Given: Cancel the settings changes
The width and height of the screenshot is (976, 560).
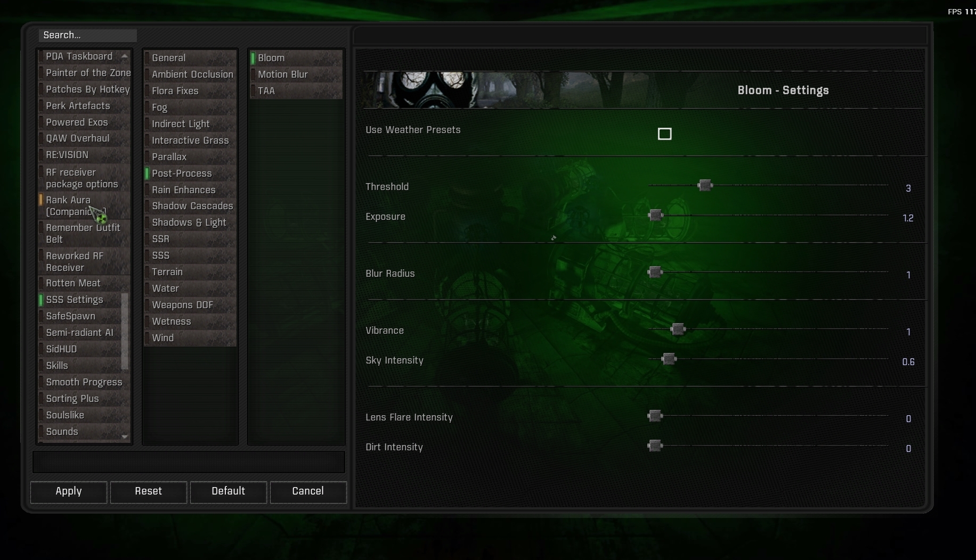Looking at the screenshot, I should 308,491.
